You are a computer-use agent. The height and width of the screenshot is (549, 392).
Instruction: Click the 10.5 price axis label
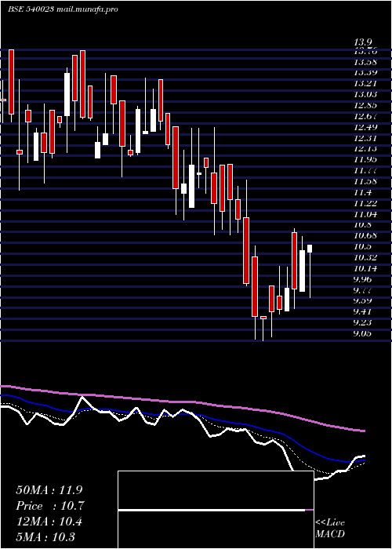click(362, 246)
